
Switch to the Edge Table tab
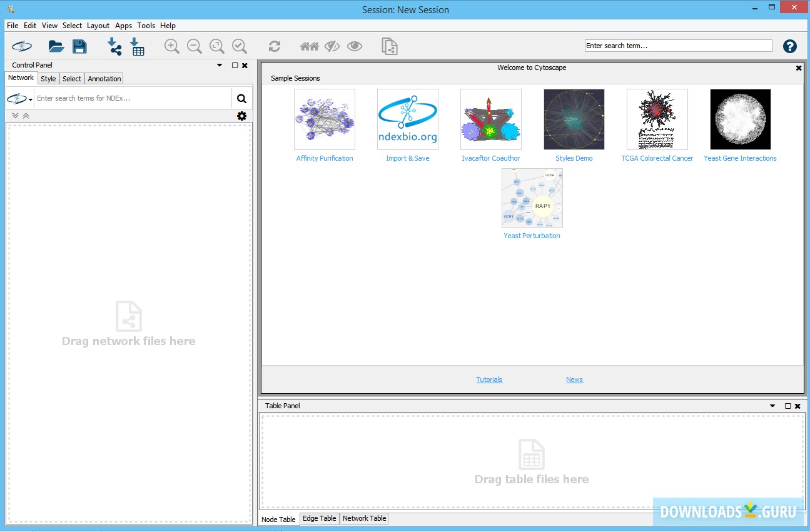(320, 518)
